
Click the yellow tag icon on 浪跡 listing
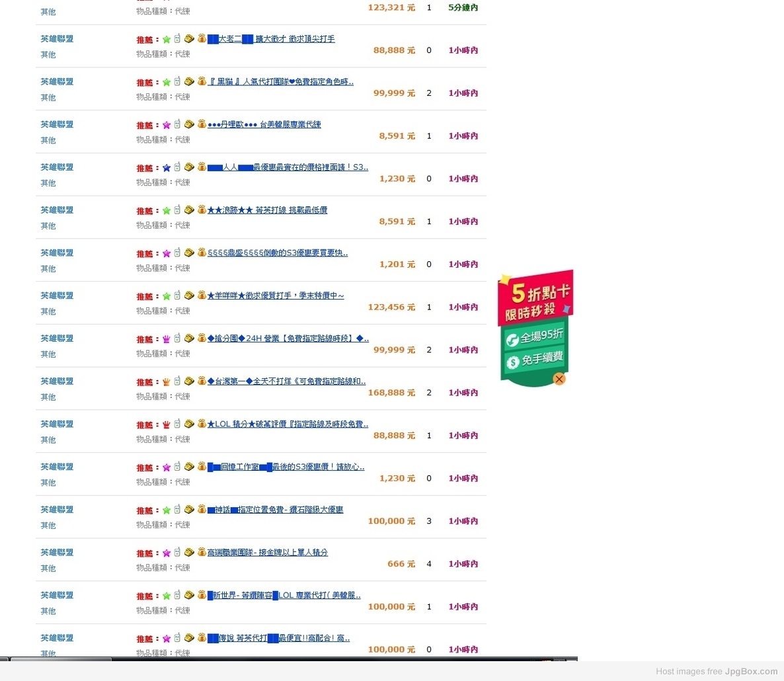(189, 210)
